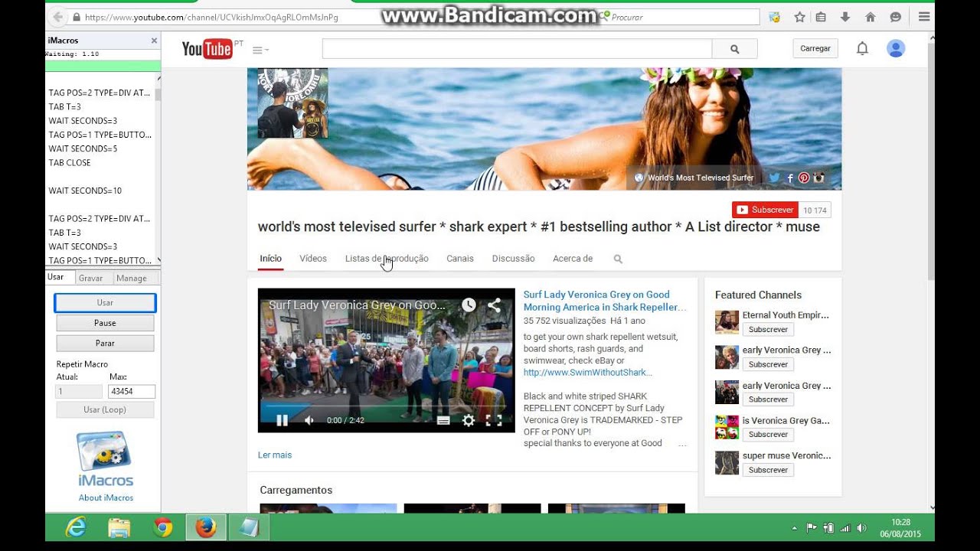This screenshot has height=551, width=980.
Task: Click the Parar stop macro button
Action: click(105, 343)
